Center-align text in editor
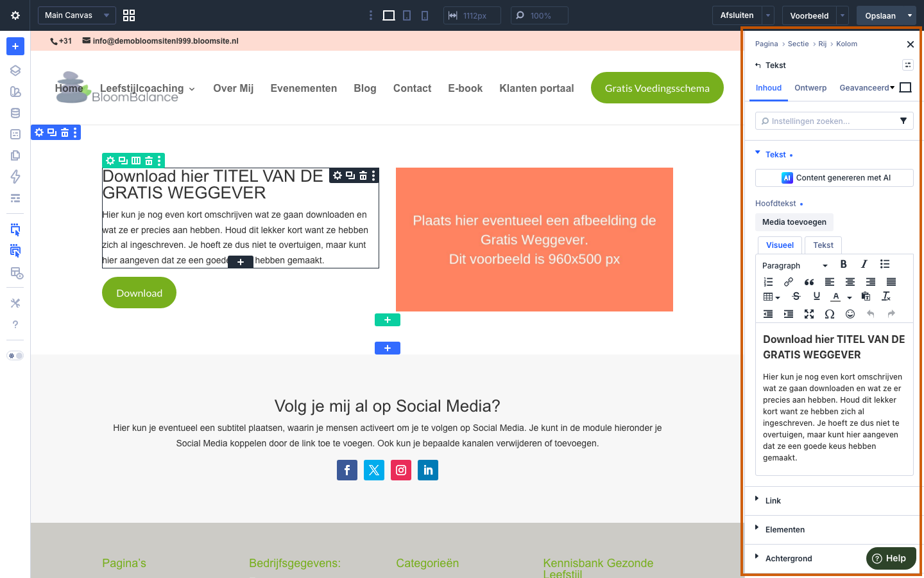This screenshot has width=924, height=578. click(850, 282)
